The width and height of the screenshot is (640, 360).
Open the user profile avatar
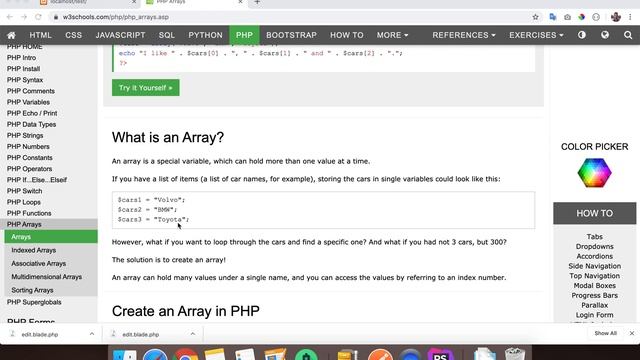[616, 17]
